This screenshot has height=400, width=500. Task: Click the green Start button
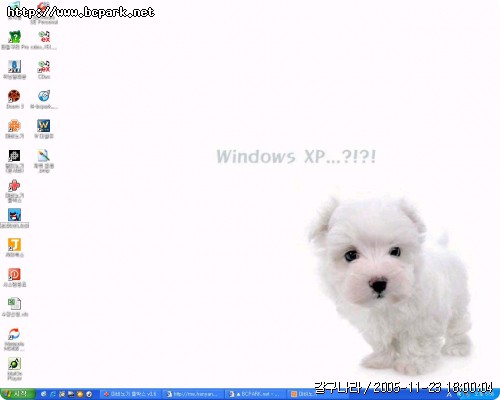(17, 394)
